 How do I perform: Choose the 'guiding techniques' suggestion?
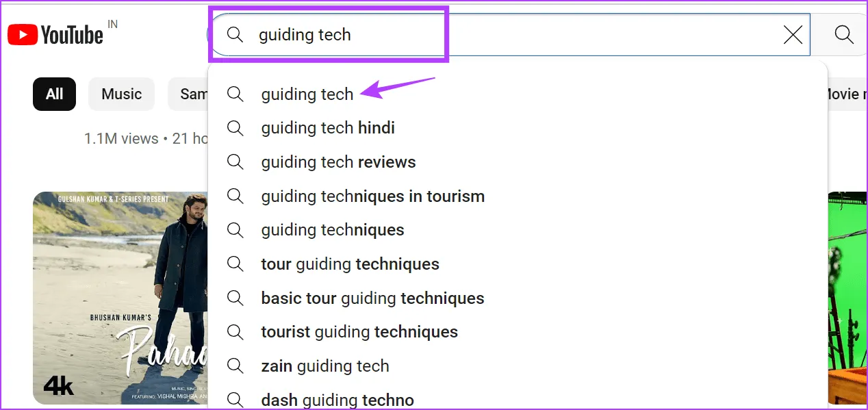pyautogui.click(x=333, y=230)
